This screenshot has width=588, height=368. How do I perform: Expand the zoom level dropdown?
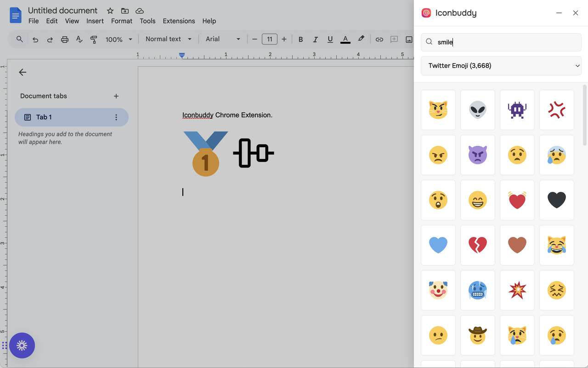click(x=119, y=39)
